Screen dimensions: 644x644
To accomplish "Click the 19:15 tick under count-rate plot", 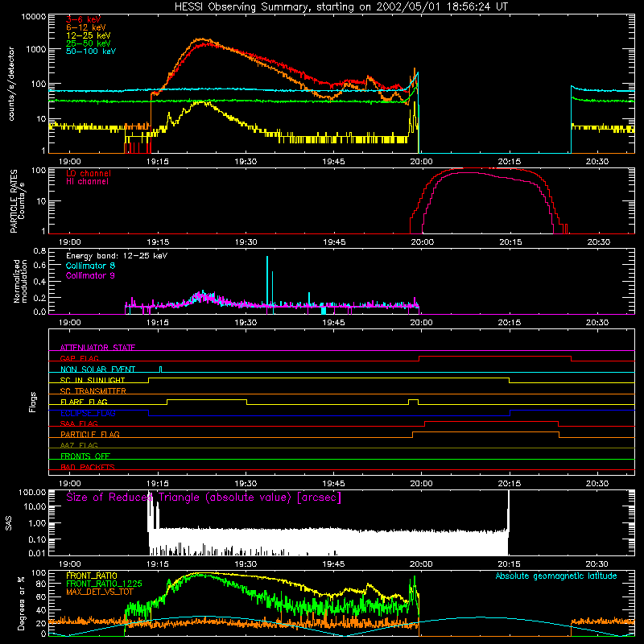I will [x=158, y=162].
